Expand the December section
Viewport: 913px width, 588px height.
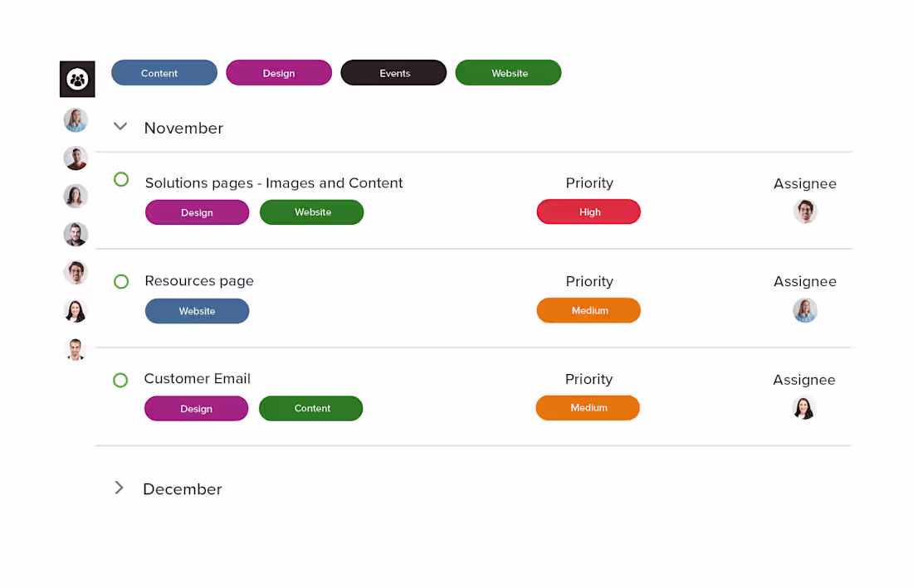(x=119, y=488)
